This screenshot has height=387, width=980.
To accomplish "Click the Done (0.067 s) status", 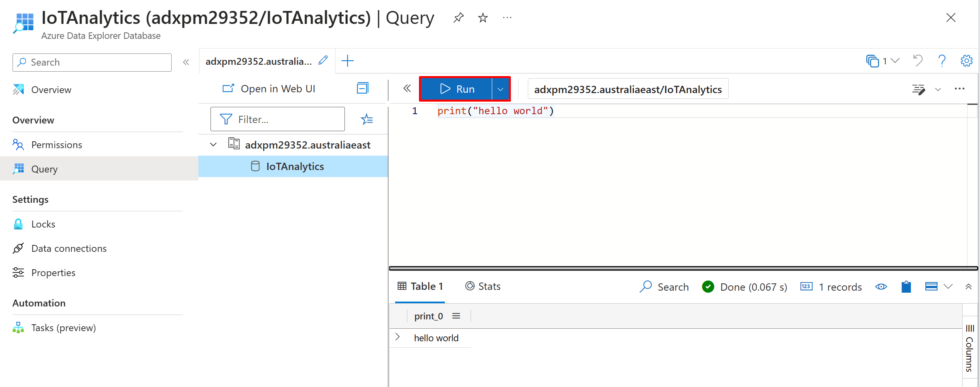I will (745, 287).
